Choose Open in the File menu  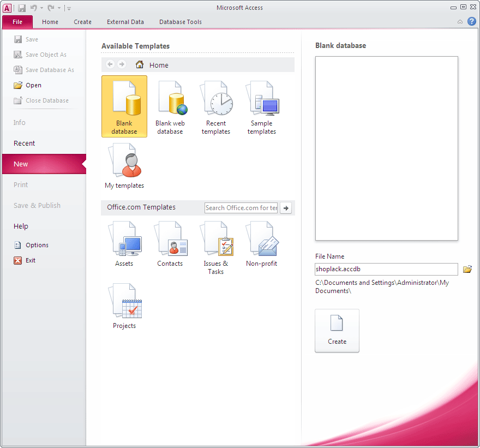tap(28, 85)
